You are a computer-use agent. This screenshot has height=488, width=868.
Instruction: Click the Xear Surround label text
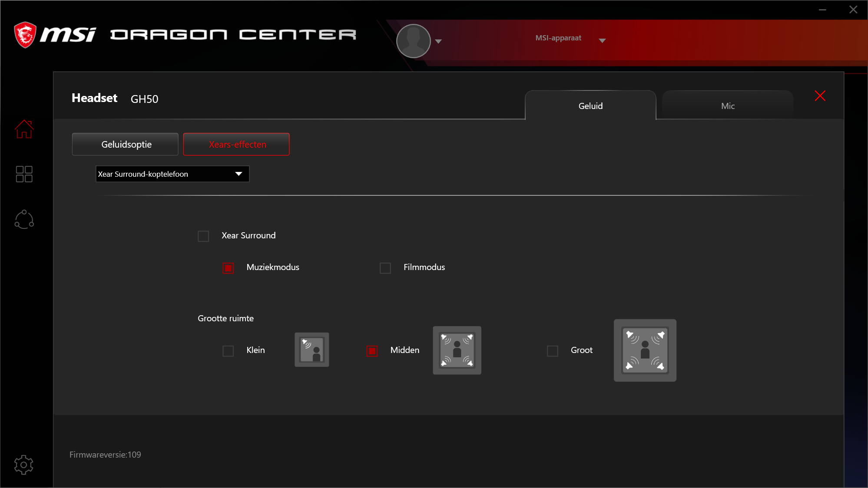(248, 235)
